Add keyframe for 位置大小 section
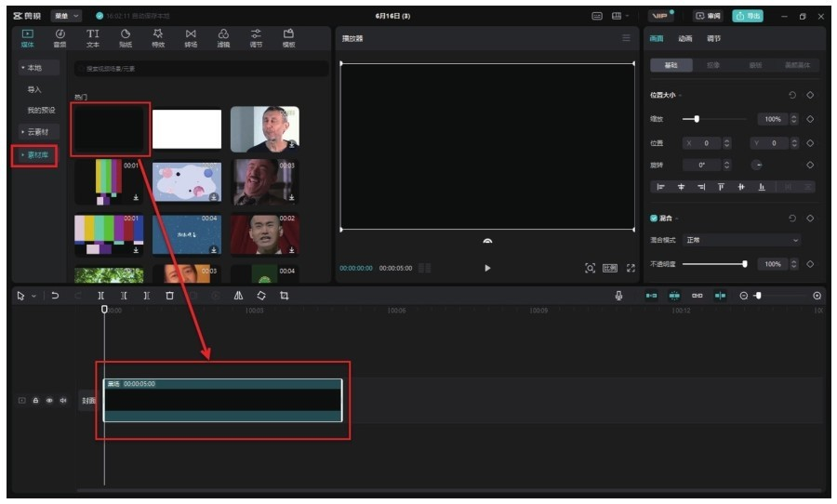 [x=810, y=95]
